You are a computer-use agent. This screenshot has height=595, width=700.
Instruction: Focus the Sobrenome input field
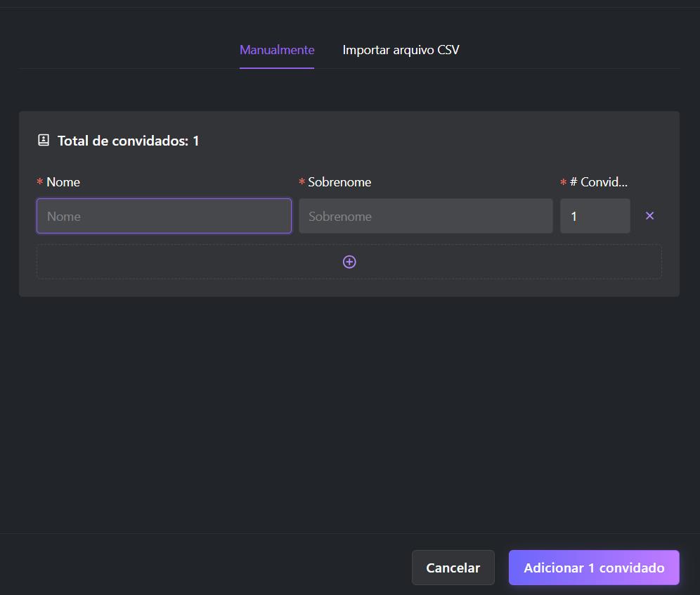pos(425,216)
